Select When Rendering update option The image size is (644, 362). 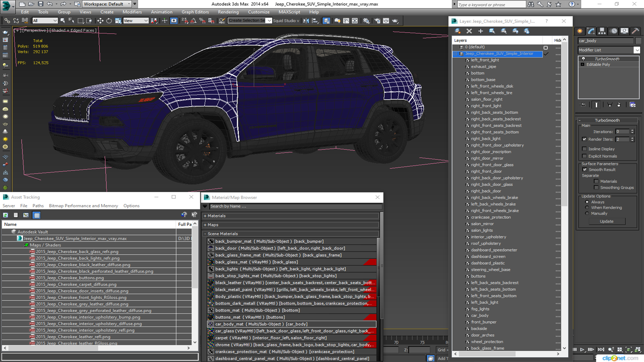[x=587, y=207]
